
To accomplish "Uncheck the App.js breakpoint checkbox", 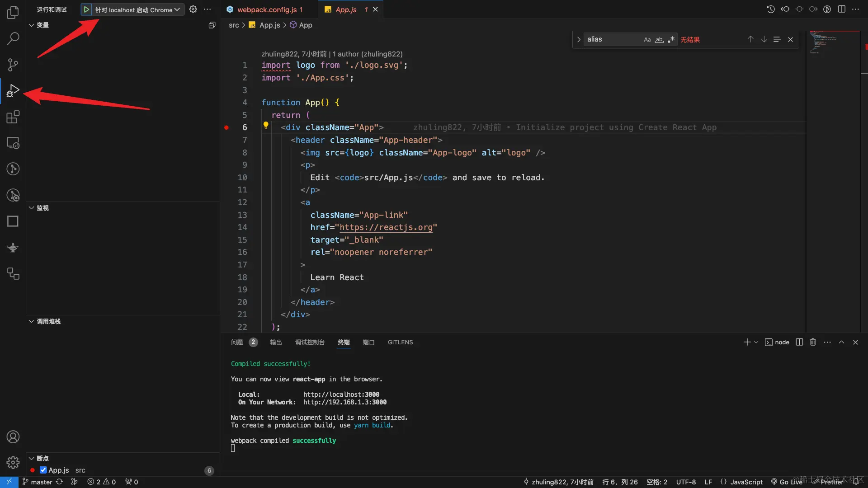I will pyautogui.click(x=43, y=470).
